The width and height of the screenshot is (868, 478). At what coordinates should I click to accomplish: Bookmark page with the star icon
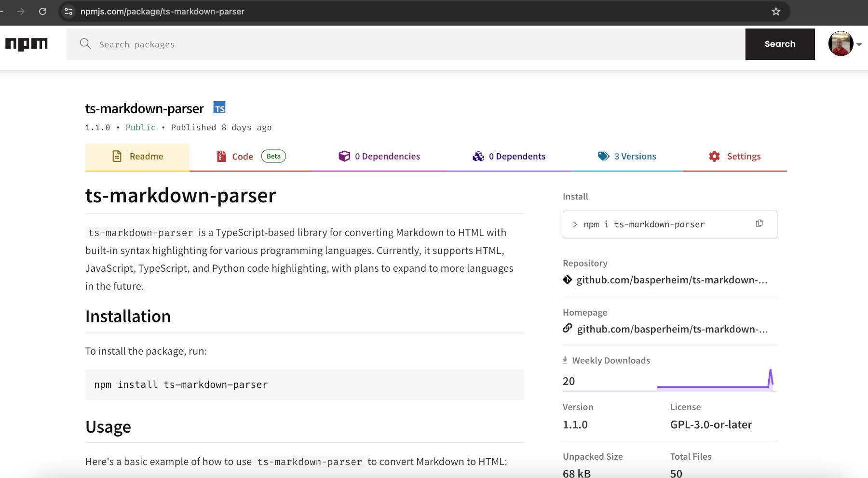(776, 11)
